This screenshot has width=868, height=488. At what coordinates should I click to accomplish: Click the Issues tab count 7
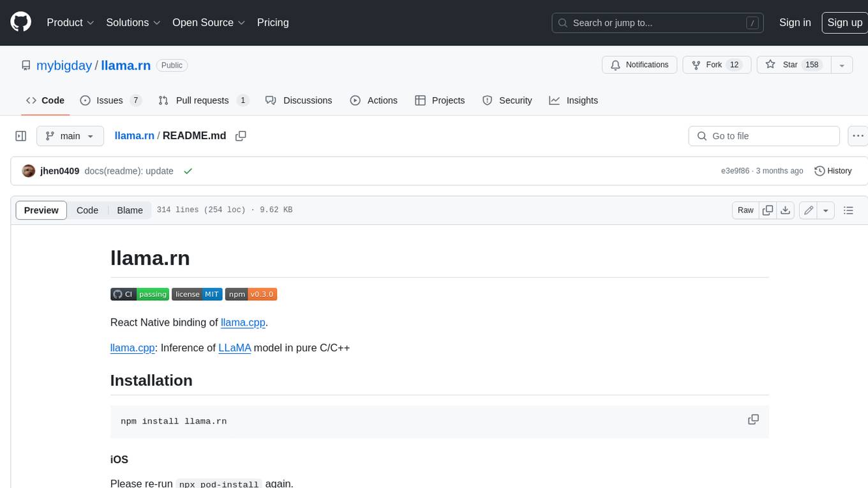pos(135,100)
